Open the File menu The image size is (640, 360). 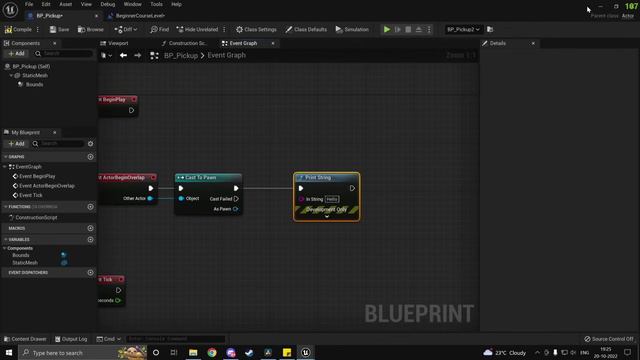tap(29, 4)
